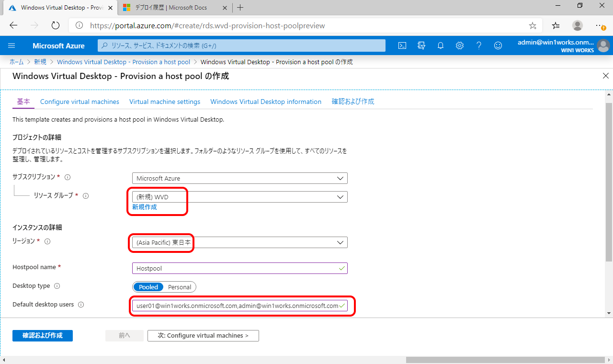Viewport: 613px width, 364px height.
Task: Switch to Virtual machine settings tab
Action: pos(165,102)
